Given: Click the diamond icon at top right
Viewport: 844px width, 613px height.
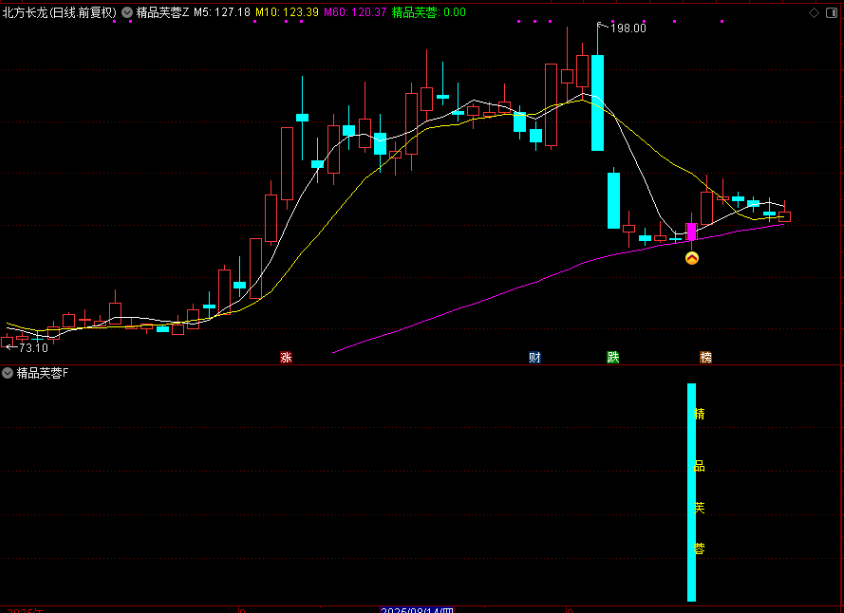Looking at the screenshot, I should point(814,12).
